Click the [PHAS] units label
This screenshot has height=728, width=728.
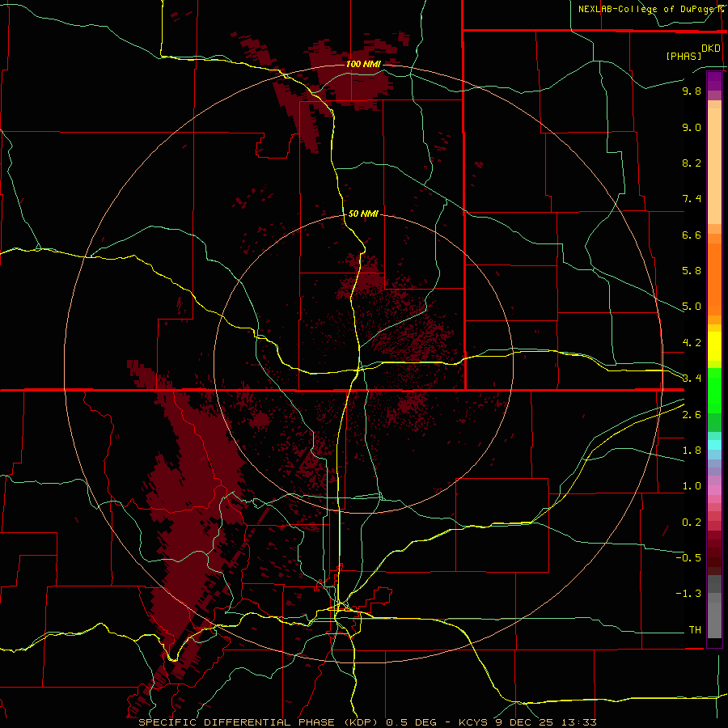pyautogui.click(x=684, y=56)
